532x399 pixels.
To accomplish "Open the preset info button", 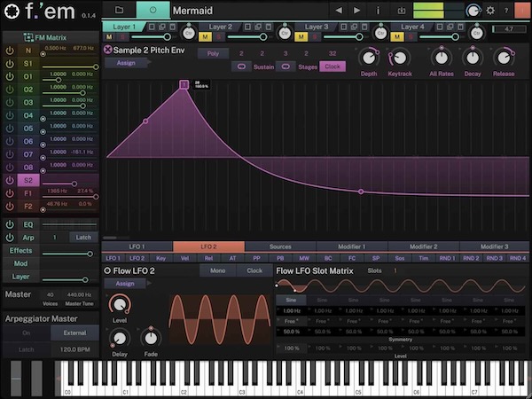I will (x=379, y=10).
